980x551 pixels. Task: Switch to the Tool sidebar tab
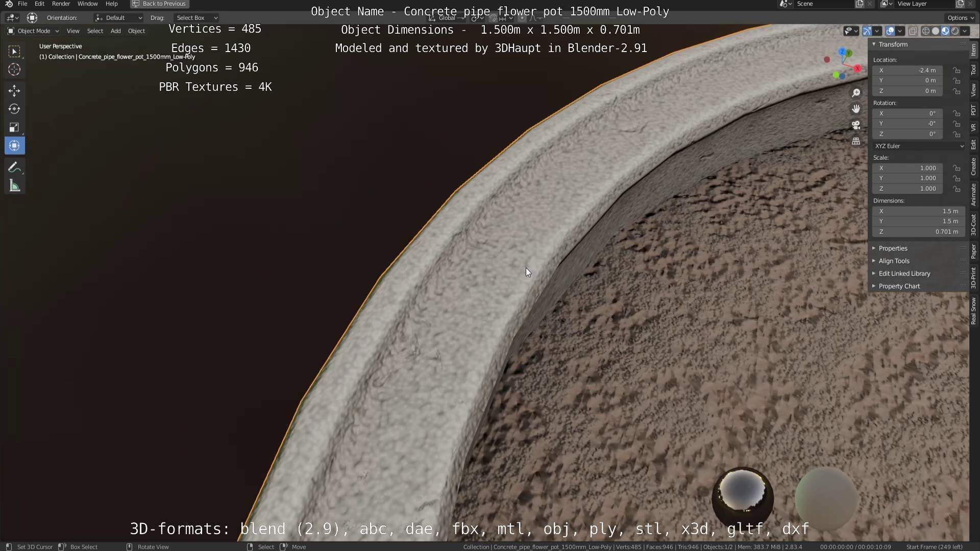[x=973, y=70]
